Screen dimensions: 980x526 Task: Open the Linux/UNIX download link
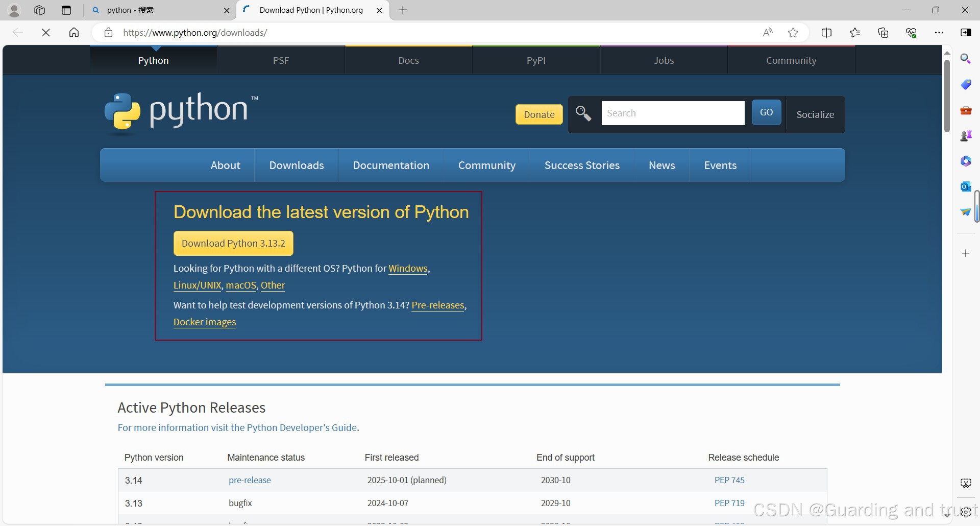[197, 285]
